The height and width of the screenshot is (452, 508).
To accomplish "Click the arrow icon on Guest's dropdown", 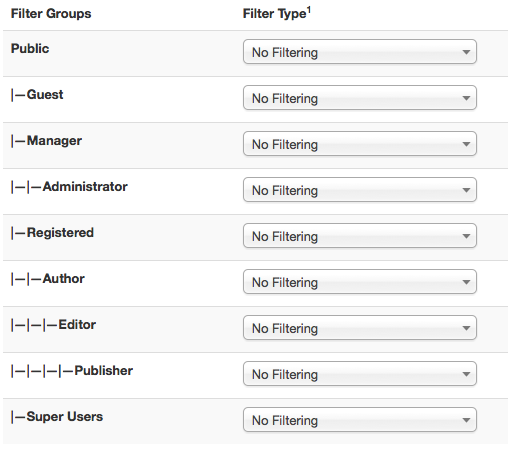I will coord(466,98).
